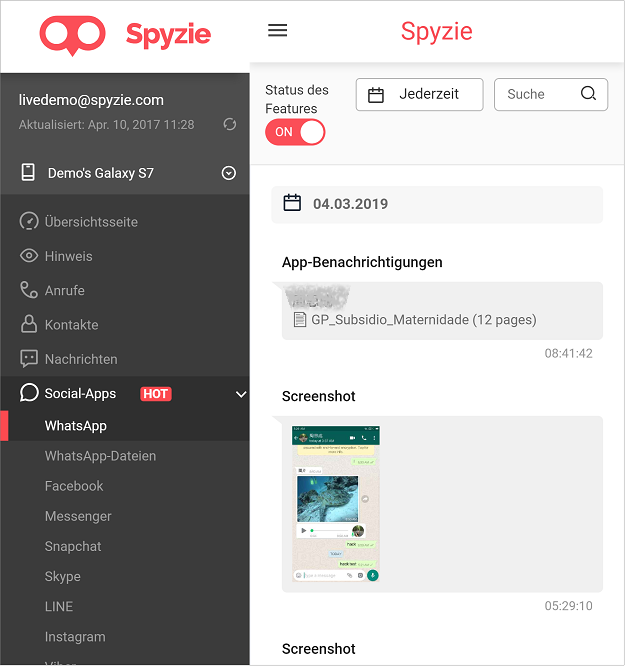Click the Nachrichten chat bubble icon

[x=29, y=359]
